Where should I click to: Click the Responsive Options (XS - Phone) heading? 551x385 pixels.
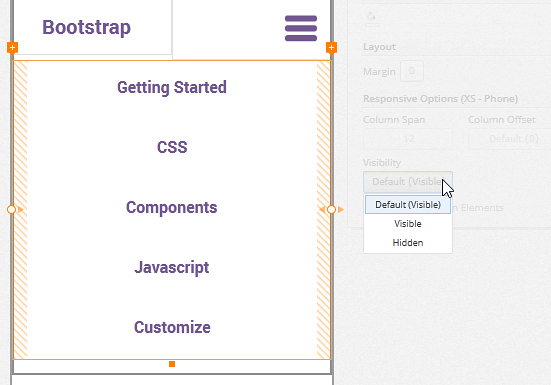[440, 99]
